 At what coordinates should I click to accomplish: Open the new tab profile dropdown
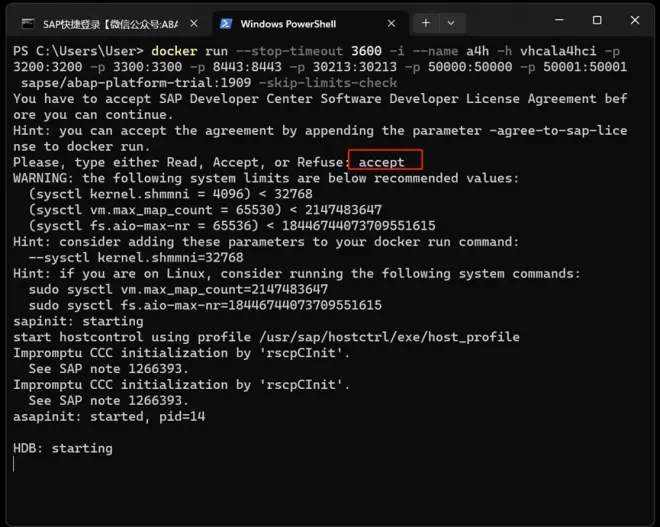tap(451, 23)
